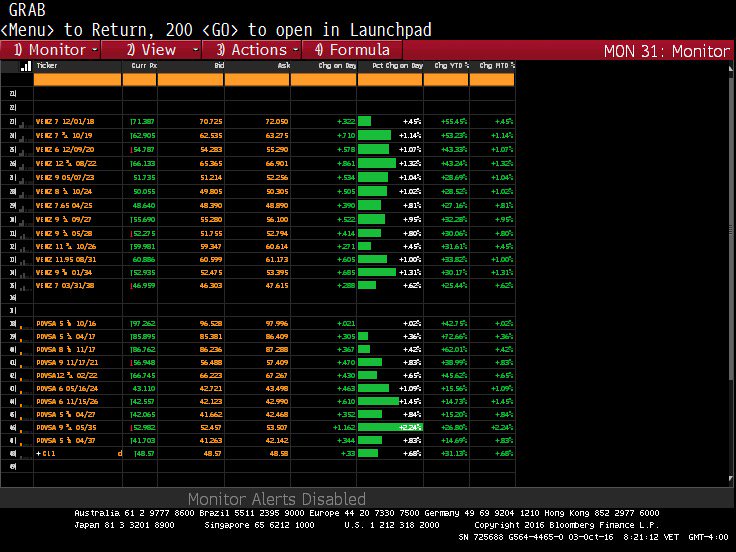Click YTD change value +55.45%
The width and height of the screenshot is (736, 552).
pos(453,122)
